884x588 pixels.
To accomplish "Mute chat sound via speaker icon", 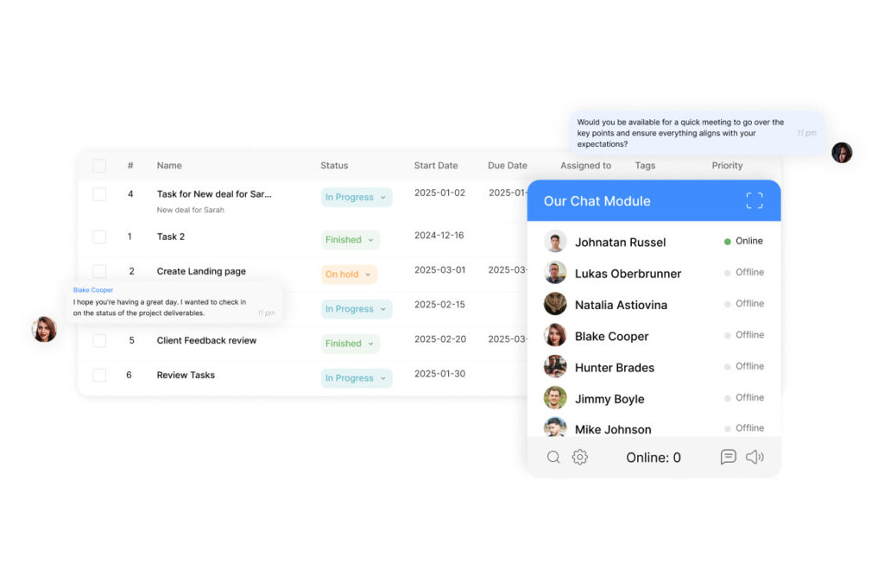I will pyautogui.click(x=755, y=458).
